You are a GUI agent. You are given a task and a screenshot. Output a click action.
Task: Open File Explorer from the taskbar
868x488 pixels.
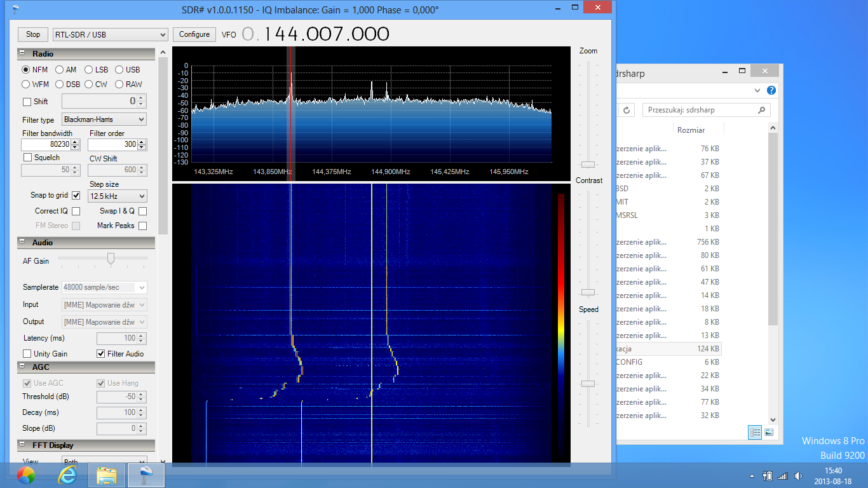[x=106, y=475]
